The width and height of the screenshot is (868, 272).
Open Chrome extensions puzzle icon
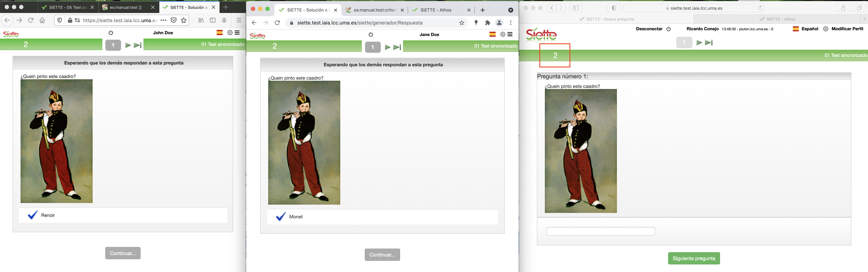[x=488, y=23]
